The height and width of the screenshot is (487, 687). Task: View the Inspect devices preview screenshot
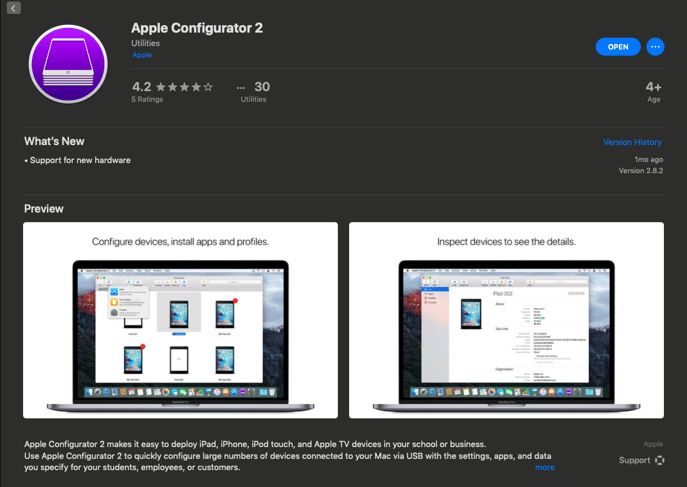506,320
